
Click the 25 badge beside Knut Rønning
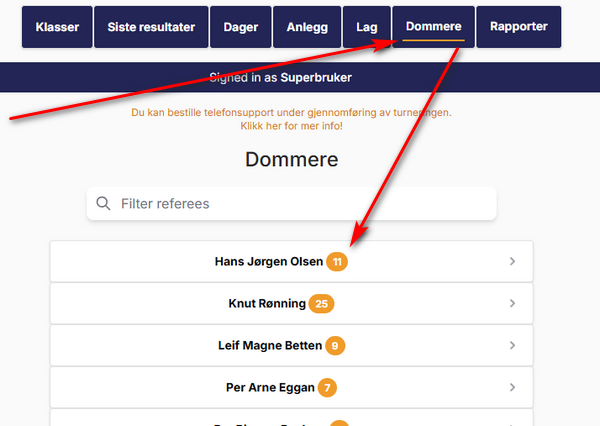[x=321, y=304]
